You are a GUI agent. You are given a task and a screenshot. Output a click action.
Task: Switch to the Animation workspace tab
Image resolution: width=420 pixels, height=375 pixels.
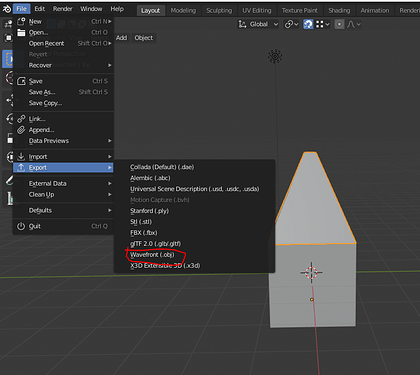click(375, 11)
